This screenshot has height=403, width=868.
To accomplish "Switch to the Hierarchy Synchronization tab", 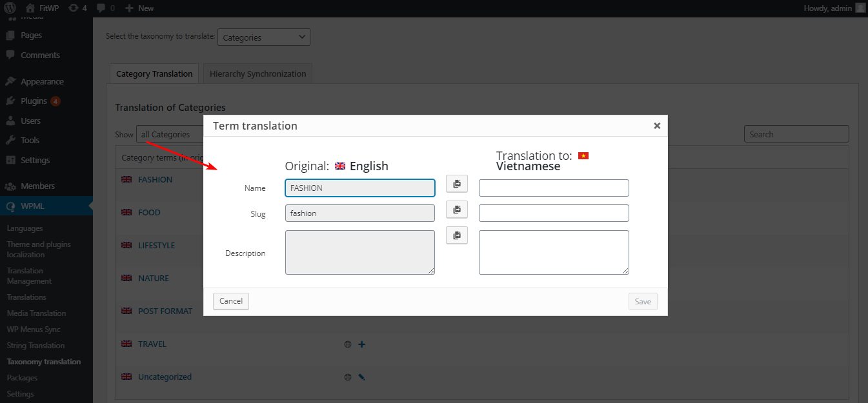I will (257, 73).
